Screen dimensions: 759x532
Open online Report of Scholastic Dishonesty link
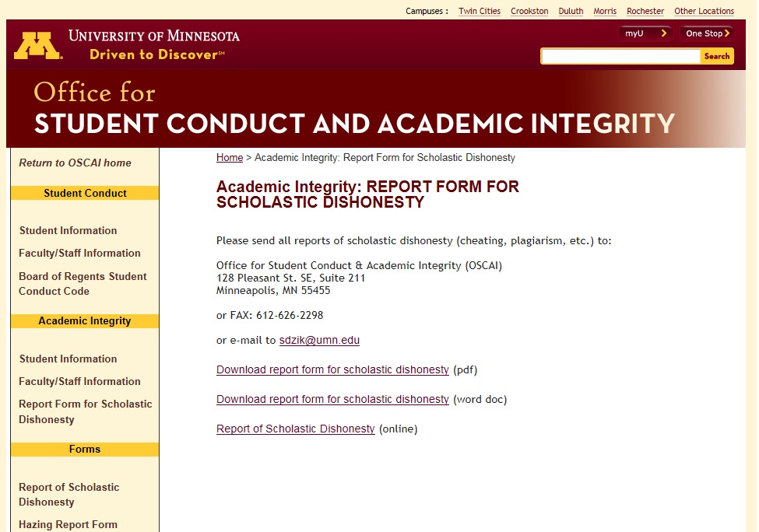295,429
